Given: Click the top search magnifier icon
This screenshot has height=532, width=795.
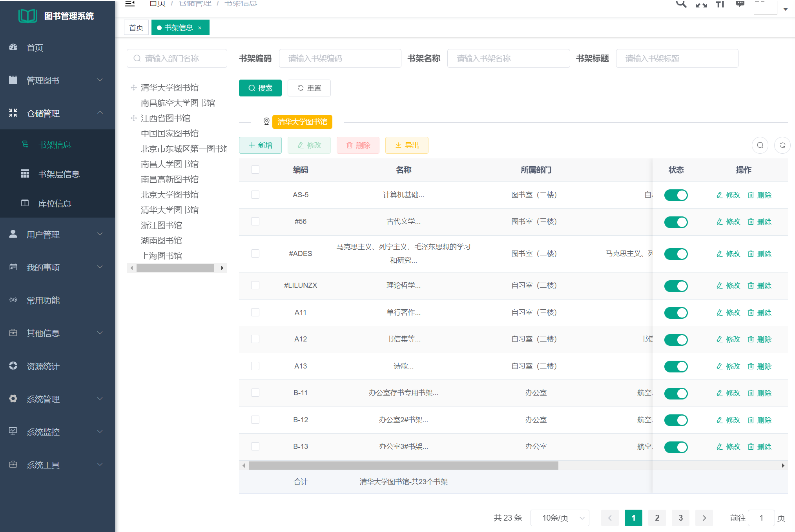Looking at the screenshot, I should [681, 4].
